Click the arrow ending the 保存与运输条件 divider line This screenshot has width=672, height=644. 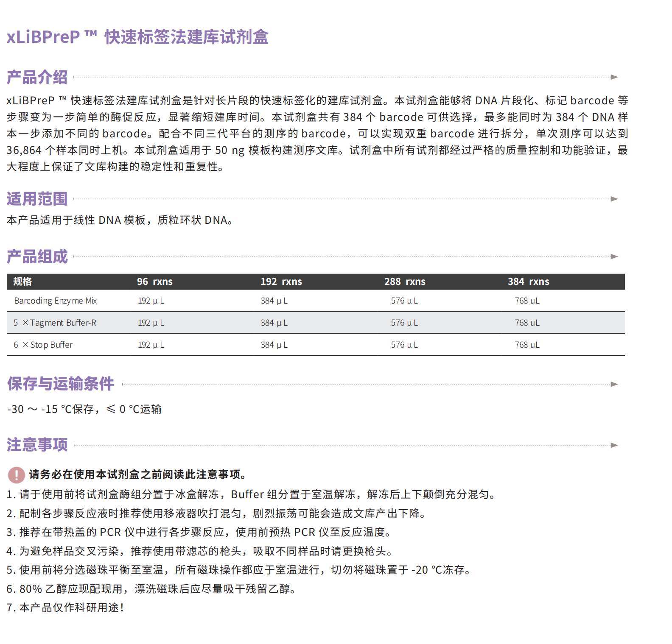coord(614,384)
